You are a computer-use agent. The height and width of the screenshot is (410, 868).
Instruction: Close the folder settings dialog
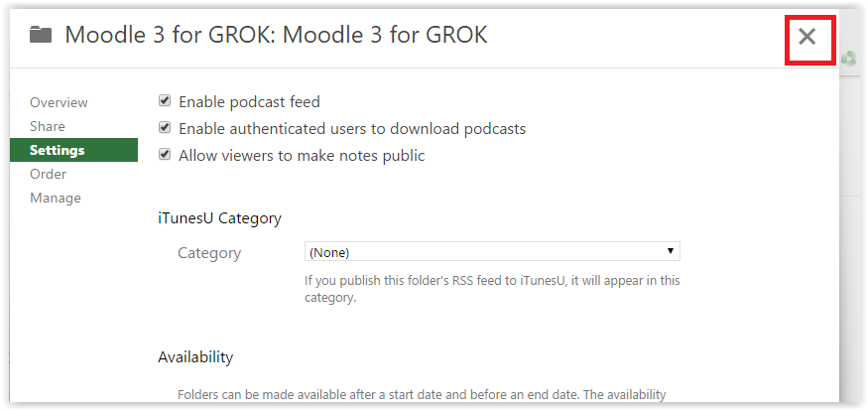pyautogui.click(x=807, y=37)
